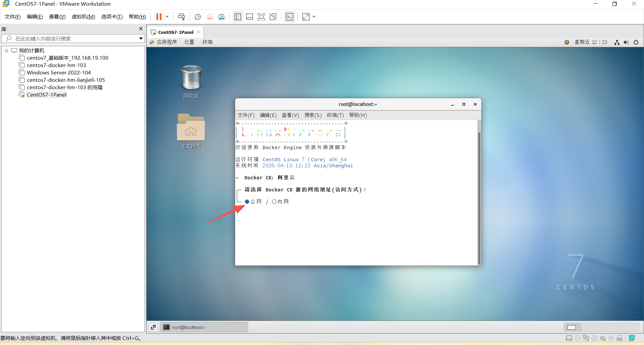Click the 星期五 12:23 clock
Viewport: 644px width, 345px height.
pos(591,42)
